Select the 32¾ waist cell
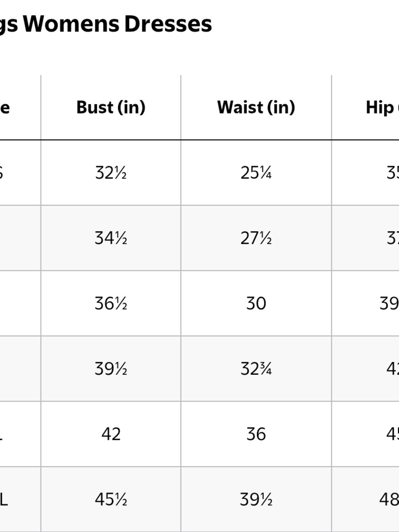399x532 pixels. point(256,369)
